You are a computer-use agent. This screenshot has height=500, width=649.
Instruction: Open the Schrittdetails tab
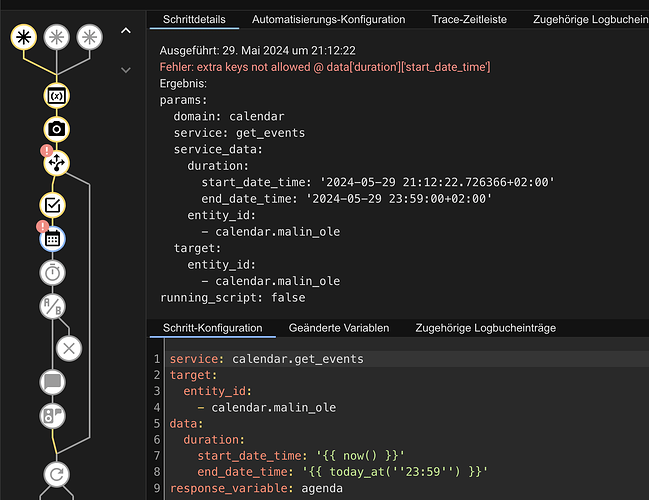[x=194, y=19]
